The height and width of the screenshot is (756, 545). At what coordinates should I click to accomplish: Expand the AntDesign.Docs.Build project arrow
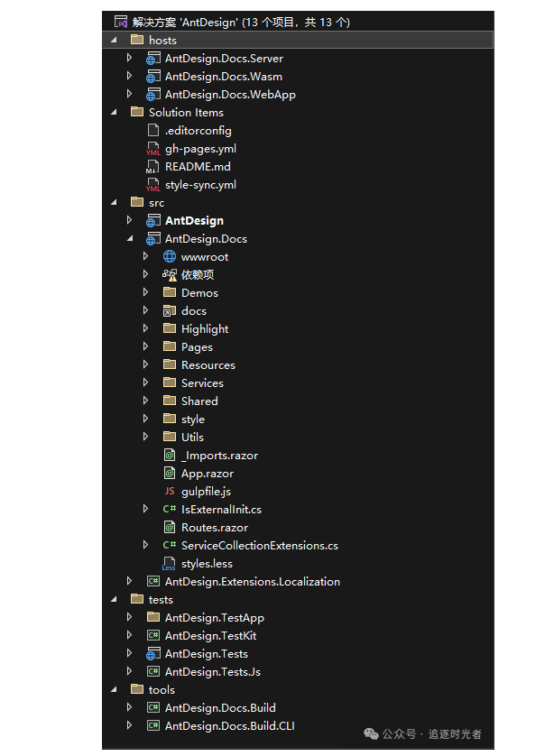tap(130, 708)
